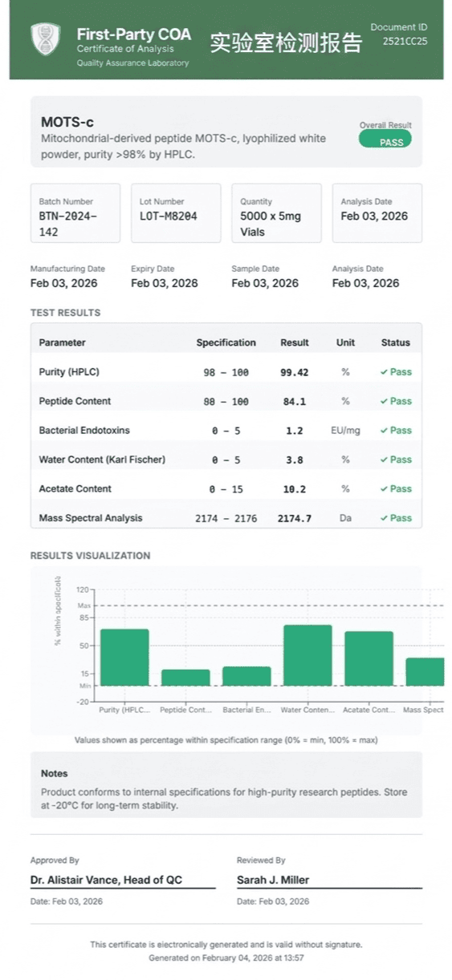The height and width of the screenshot is (980, 452).
Task: Click the Peptide Content Pass checkmark
Action: click(384, 401)
